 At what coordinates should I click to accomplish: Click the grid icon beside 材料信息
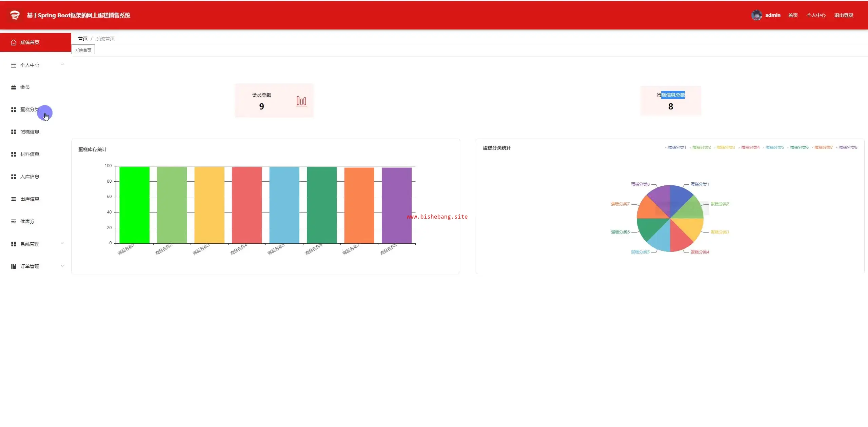[x=14, y=154]
